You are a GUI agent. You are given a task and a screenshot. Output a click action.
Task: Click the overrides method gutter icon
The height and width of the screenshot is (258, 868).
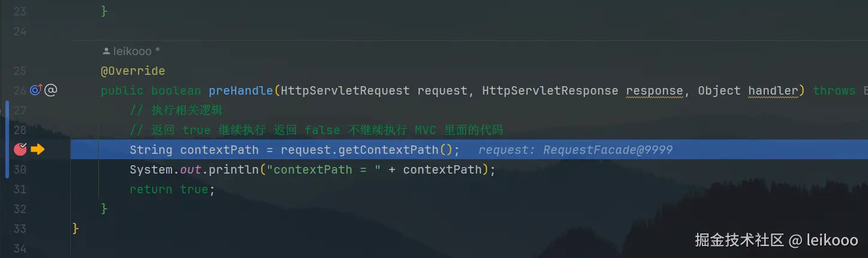(x=35, y=90)
